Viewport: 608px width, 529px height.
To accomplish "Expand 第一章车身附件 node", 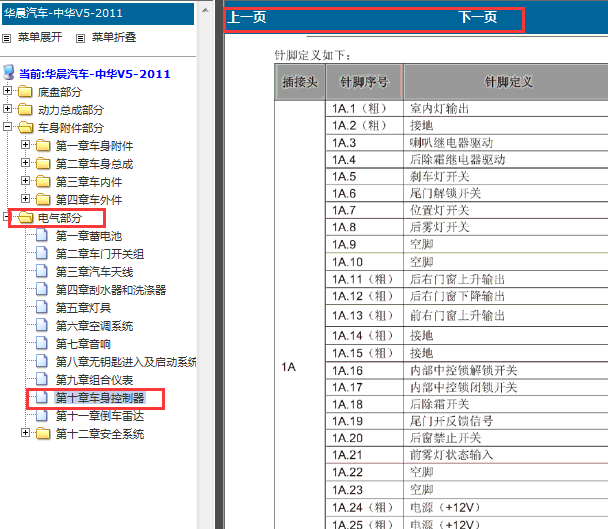I will [25, 145].
